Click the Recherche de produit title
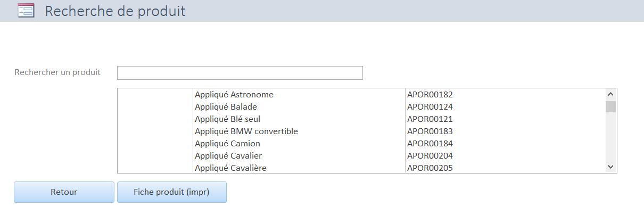The height and width of the screenshot is (223, 644). [115, 11]
